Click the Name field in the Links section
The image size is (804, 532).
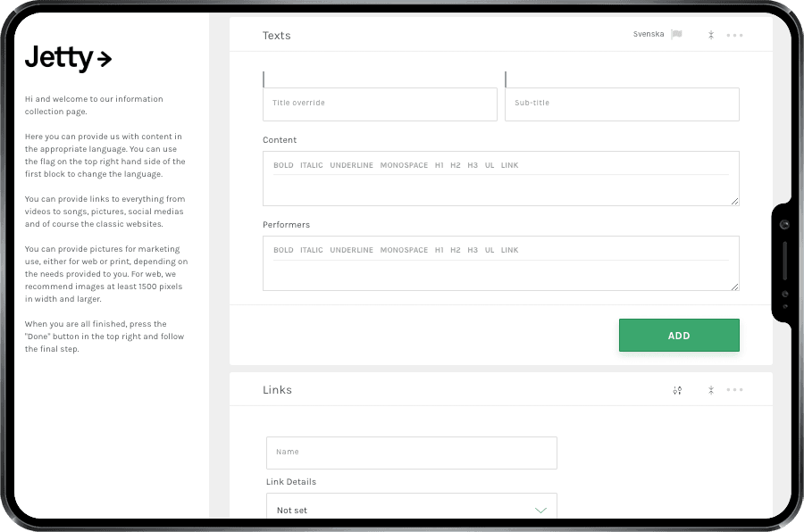point(411,453)
